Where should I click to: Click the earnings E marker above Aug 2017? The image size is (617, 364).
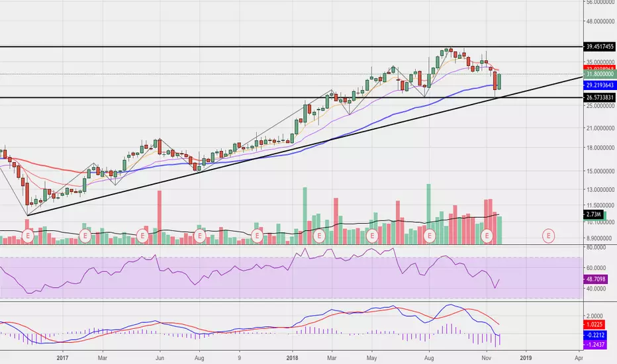(200, 236)
